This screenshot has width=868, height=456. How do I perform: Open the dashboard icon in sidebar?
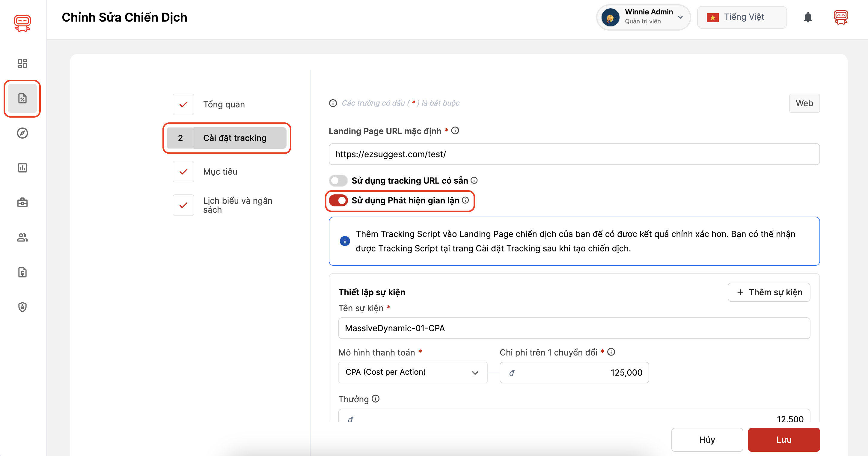(22, 63)
